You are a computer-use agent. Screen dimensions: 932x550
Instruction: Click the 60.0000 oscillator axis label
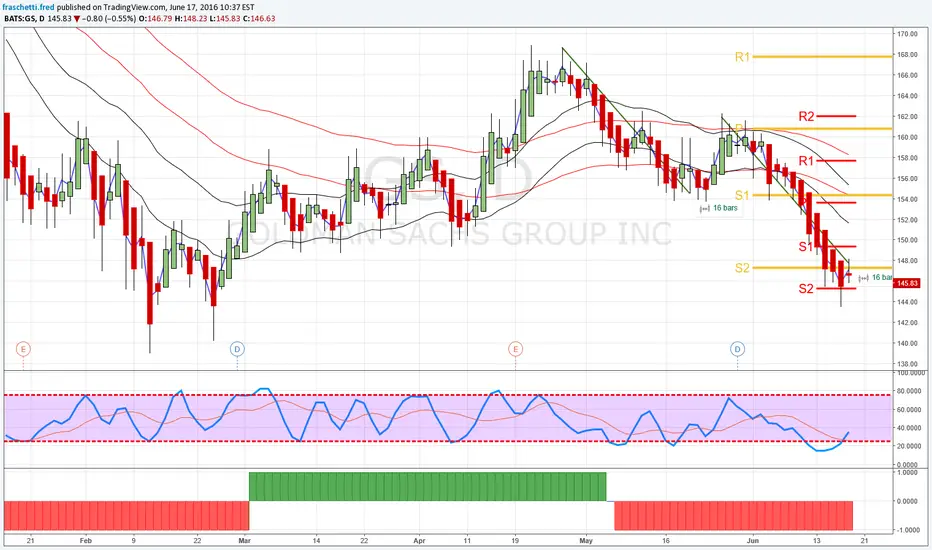tap(909, 410)
